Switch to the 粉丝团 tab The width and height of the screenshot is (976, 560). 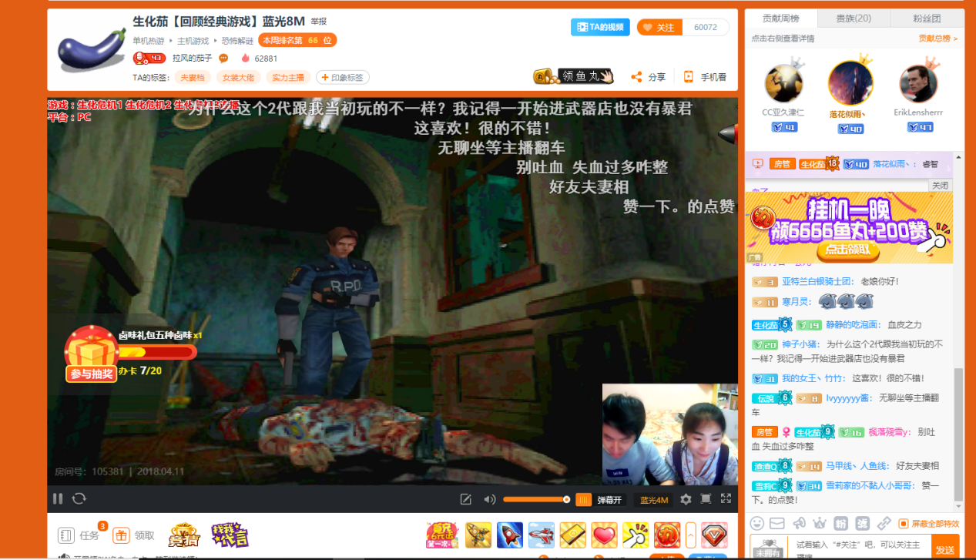927,18
